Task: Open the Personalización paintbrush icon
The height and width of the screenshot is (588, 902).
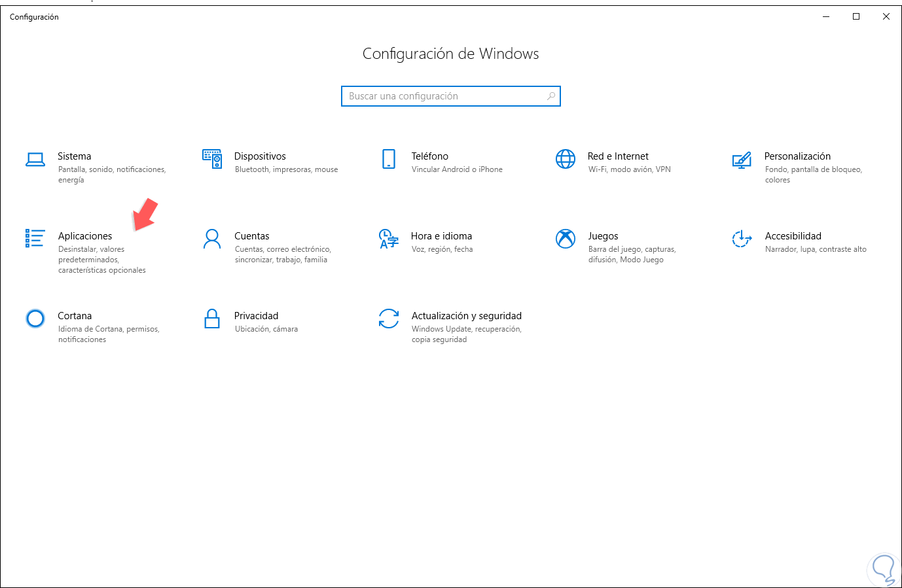Action: pos(742,160)
